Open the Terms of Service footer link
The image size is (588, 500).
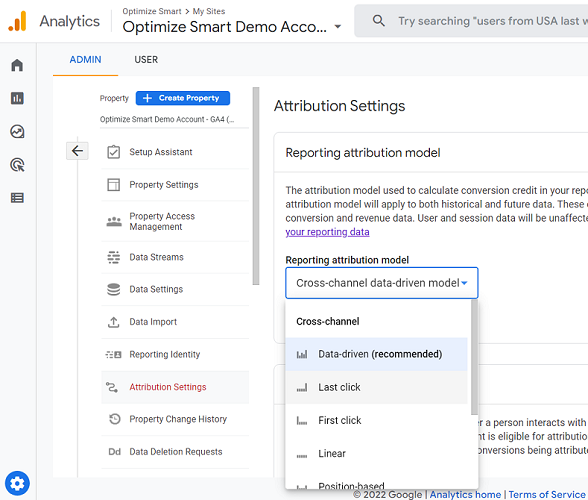pyautogui.click(x=547, y=494)
